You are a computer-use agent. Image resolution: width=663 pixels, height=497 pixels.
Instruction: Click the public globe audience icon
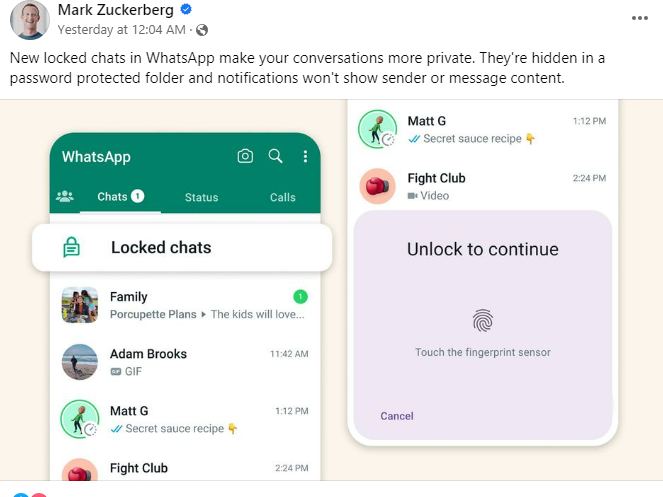[202, 30]
